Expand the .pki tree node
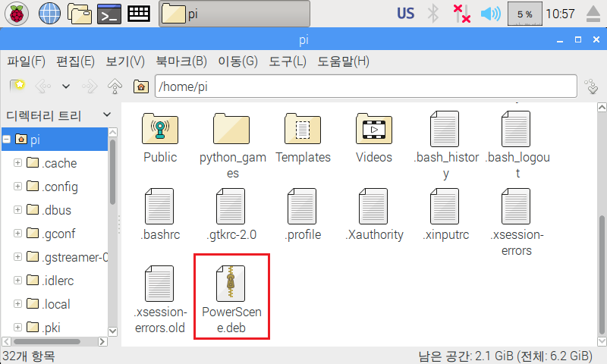 17,328
